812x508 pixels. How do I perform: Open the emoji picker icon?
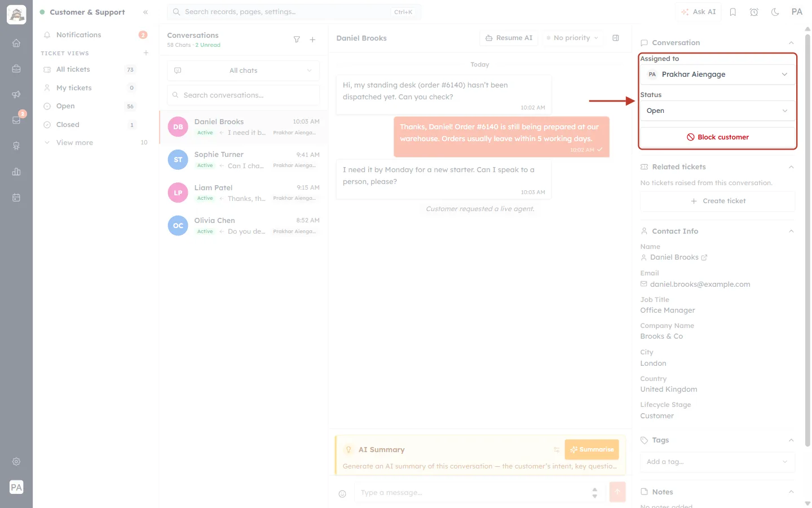(342, 493)
